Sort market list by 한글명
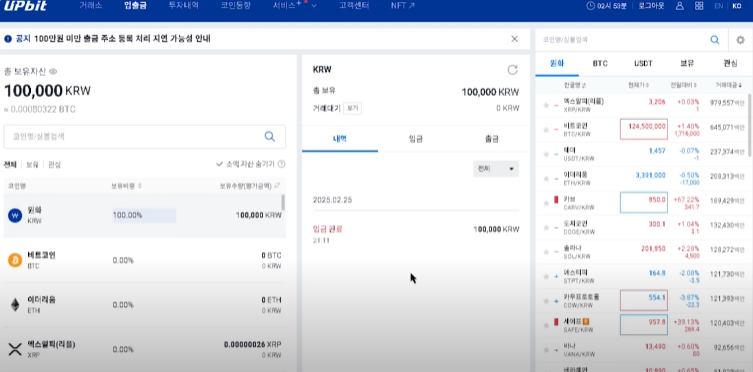The width and height of the screenshot is (753, 372). point(575,85)
